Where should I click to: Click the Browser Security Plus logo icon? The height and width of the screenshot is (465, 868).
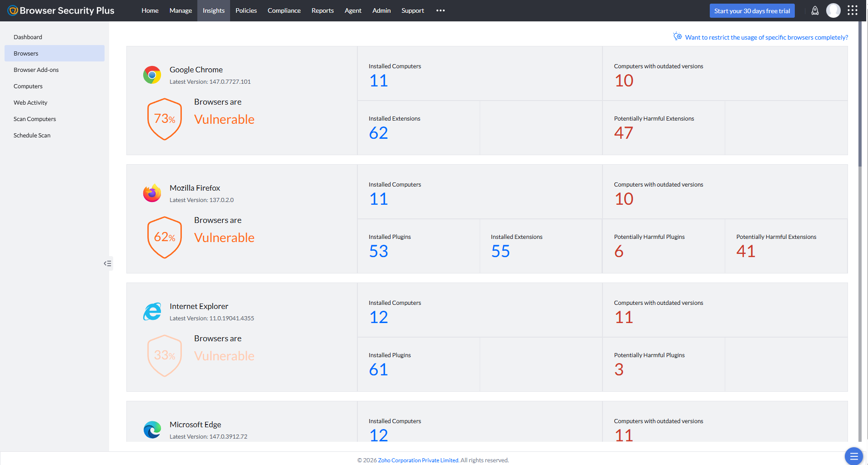[13, 10]
